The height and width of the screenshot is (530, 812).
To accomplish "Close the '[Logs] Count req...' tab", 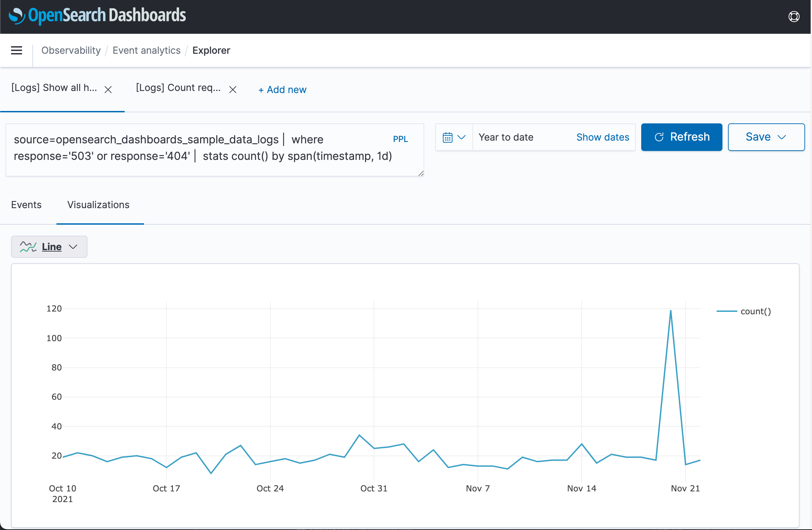I will (x=233, y=89).
